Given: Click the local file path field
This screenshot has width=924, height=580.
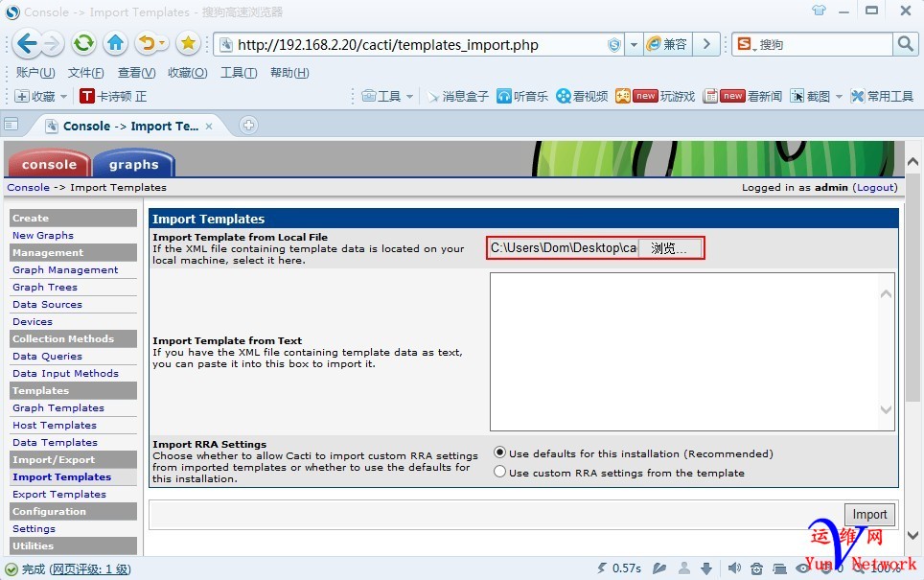Looking at the screenshot, I should pyautogui.click(x=564, y=248).
